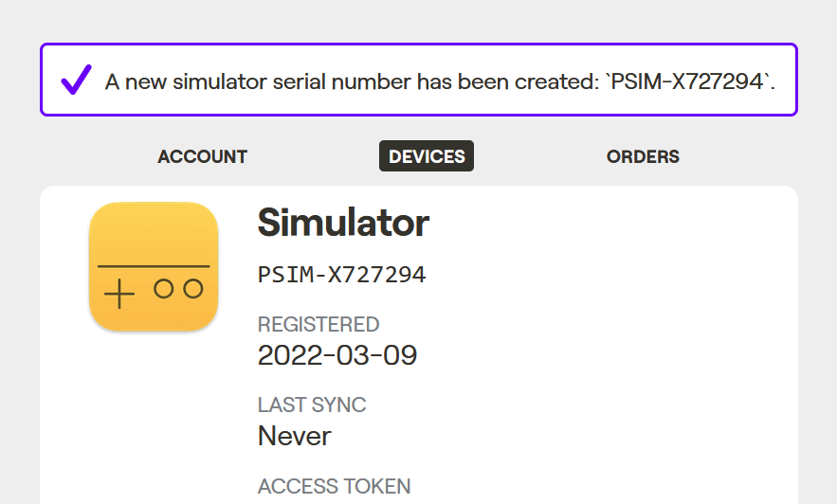Click the LAST SYNC label

coord(312,405)
